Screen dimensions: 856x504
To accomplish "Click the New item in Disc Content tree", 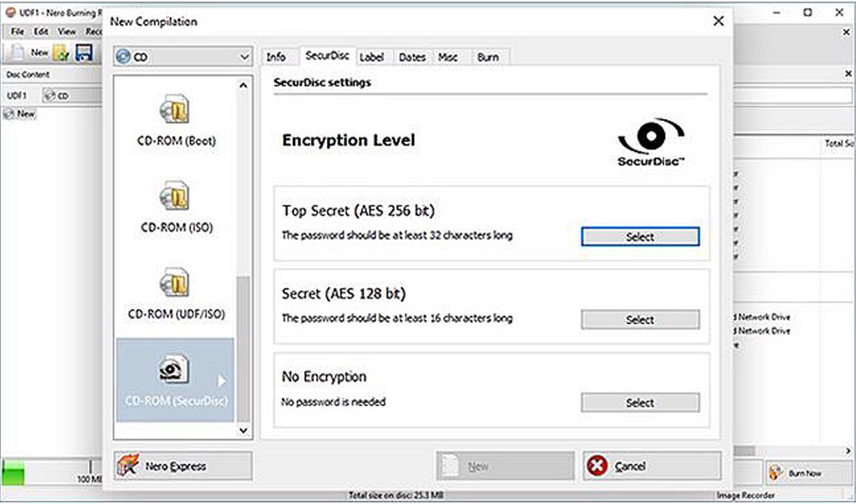I will [20, 114].
